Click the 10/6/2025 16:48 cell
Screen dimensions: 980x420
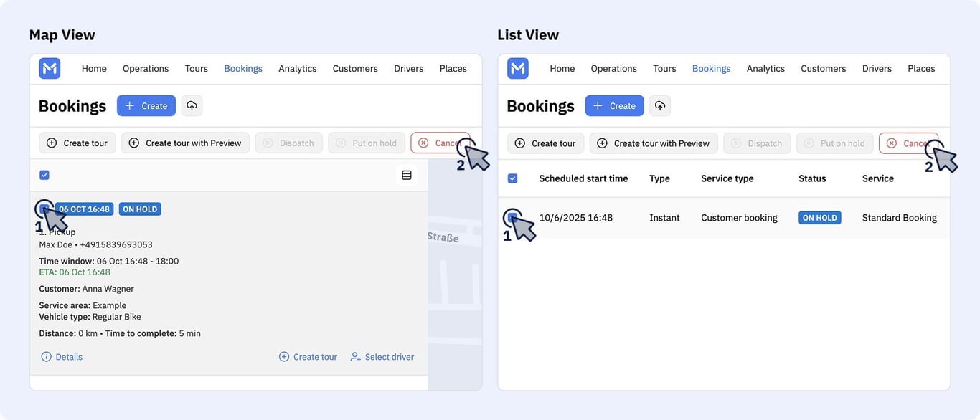pyautogui.click(x=576, y=218)
